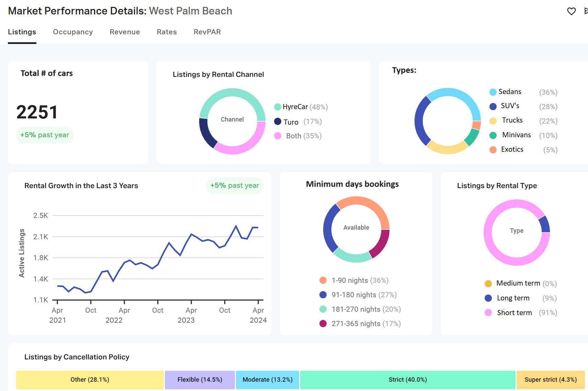Switch to the Occupancy tab
This screenshot has width=588, height=391.
73,32
